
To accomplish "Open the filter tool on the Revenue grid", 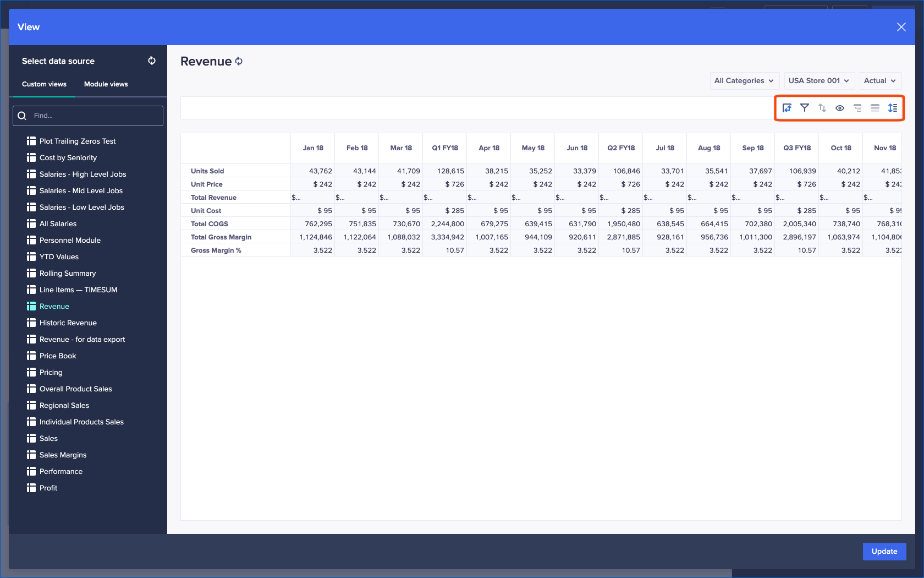I will click(x=804, y=108).
